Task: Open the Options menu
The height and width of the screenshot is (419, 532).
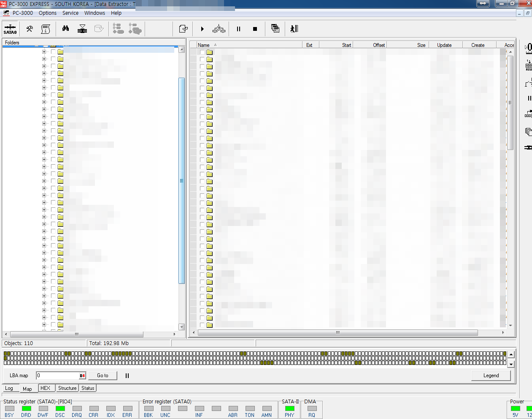Action: (x=48, y=13)
